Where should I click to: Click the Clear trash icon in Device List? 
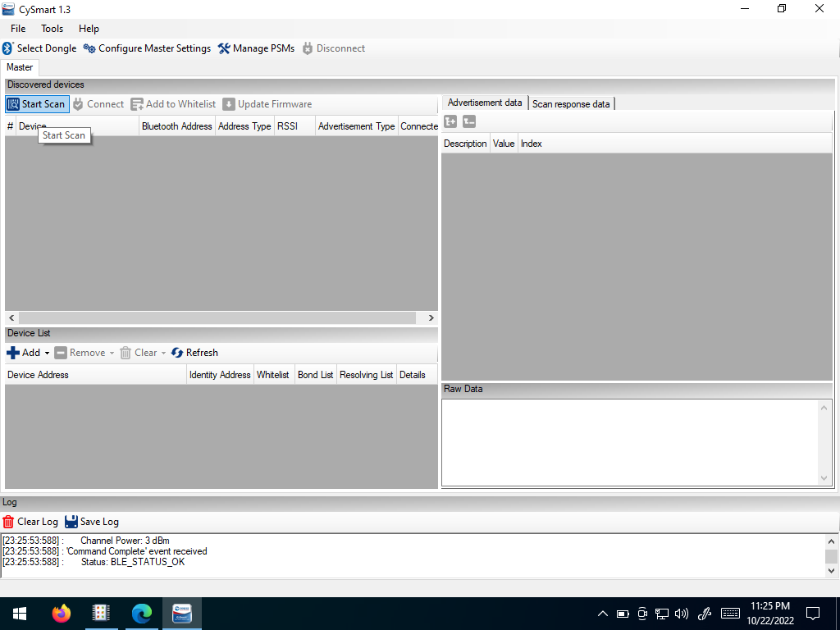pos(126,353)
